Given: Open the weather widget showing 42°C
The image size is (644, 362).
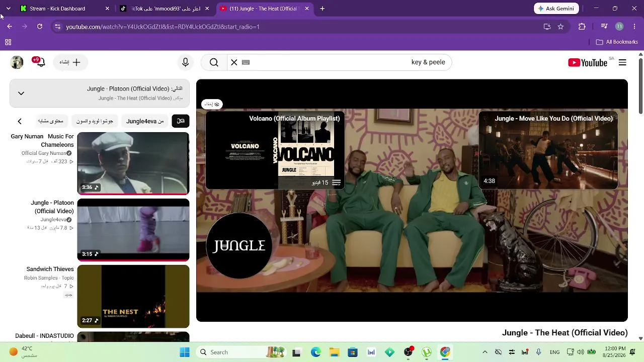Looking at the screenshot, I should [x=23, y=352].
